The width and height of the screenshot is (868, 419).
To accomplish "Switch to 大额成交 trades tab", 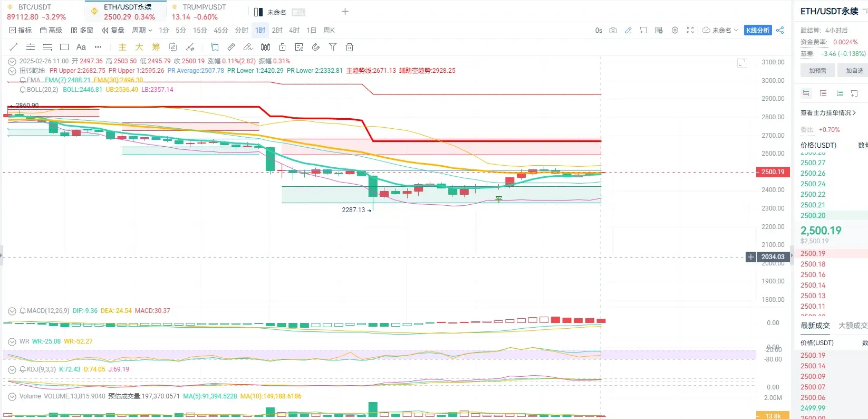I will pos(853,326).
